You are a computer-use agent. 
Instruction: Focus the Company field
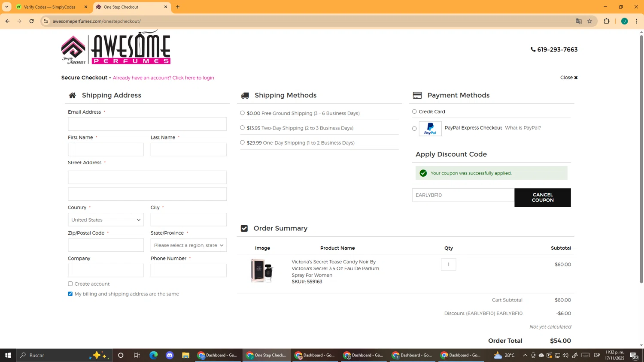point(106,271)
